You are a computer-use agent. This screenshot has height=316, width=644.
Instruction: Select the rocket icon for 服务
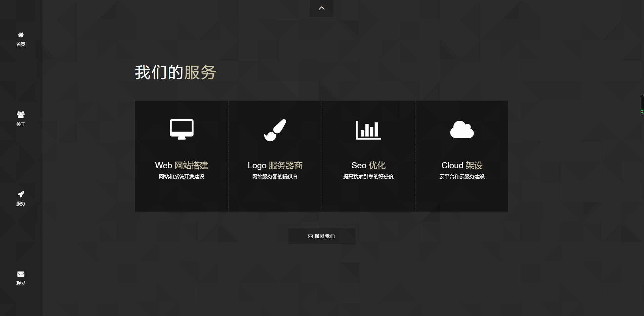click(x=21, y=194)
